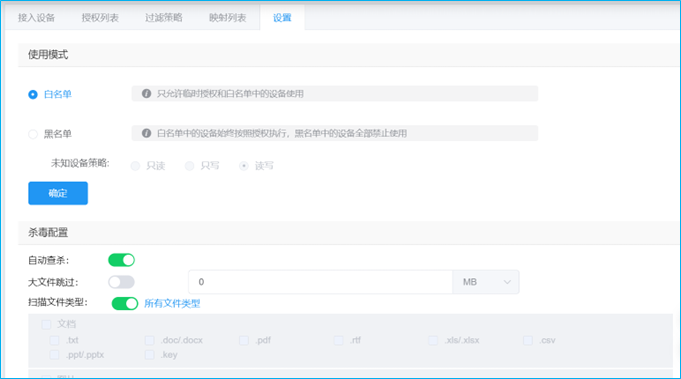The width and height of the screenshot is (681, 379).
Task: Select the 黑名单 radio button
Action: pos(33,134)
